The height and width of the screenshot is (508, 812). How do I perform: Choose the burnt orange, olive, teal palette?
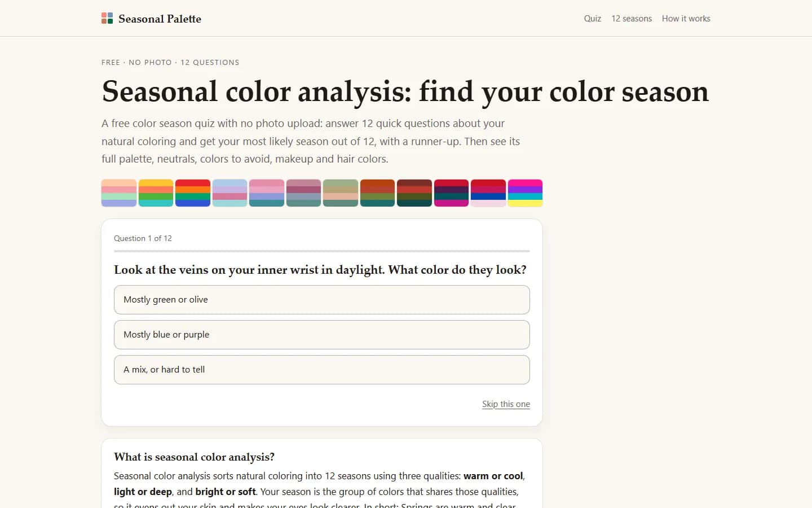coord(377,193)
